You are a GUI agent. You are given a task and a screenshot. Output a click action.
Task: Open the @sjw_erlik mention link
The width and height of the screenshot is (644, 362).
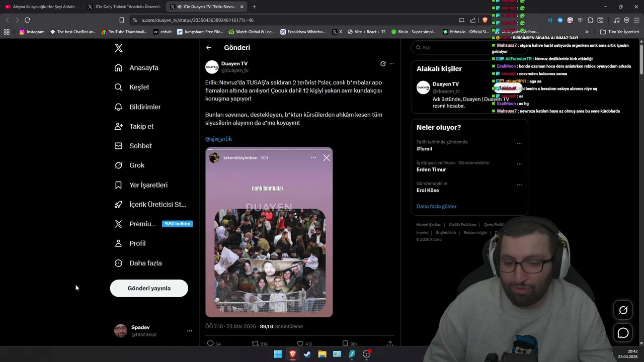pos(218,139)
